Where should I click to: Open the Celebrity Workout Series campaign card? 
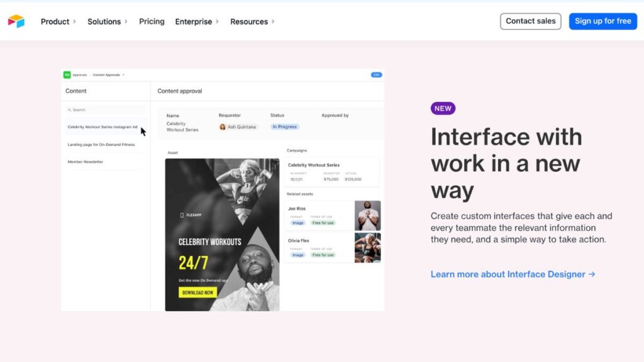click(332, 172)
